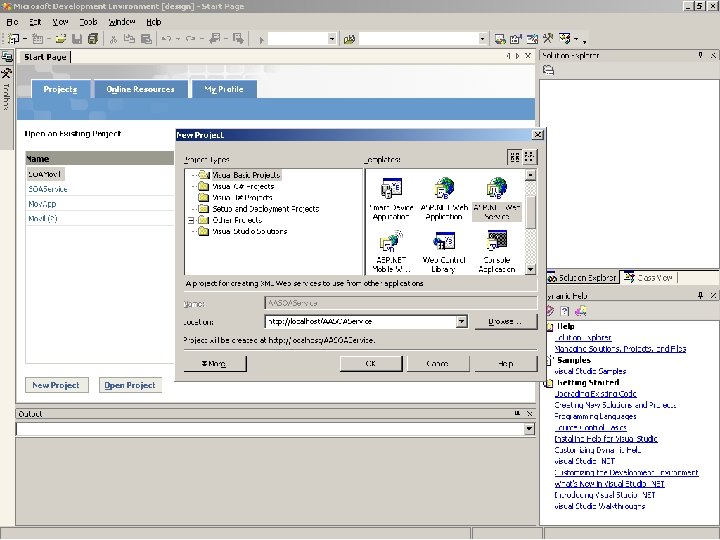
Task: Toggle auto-hide pin on Solution Explorer
Action: [x=700, y=55]
